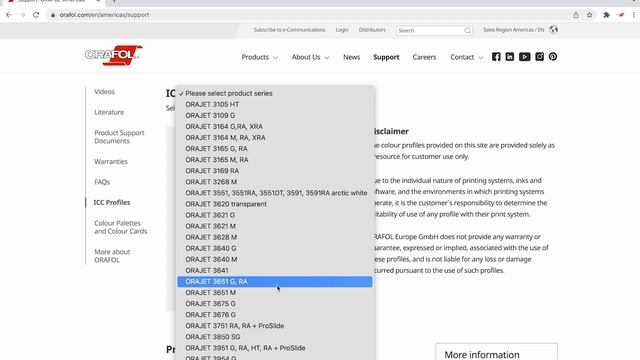Open ORAFOL YouTube channel icon

524,57
